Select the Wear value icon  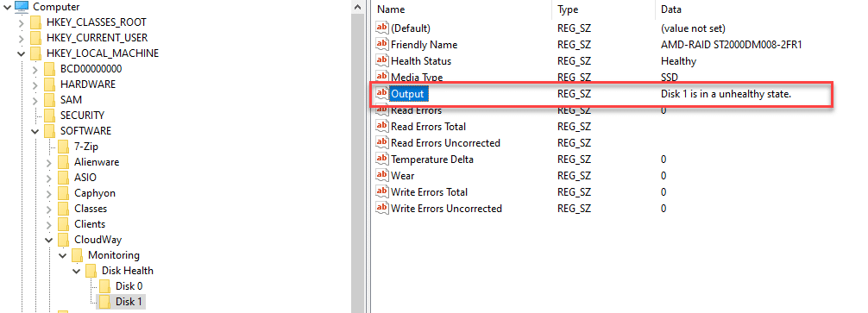tap(382, 175)
